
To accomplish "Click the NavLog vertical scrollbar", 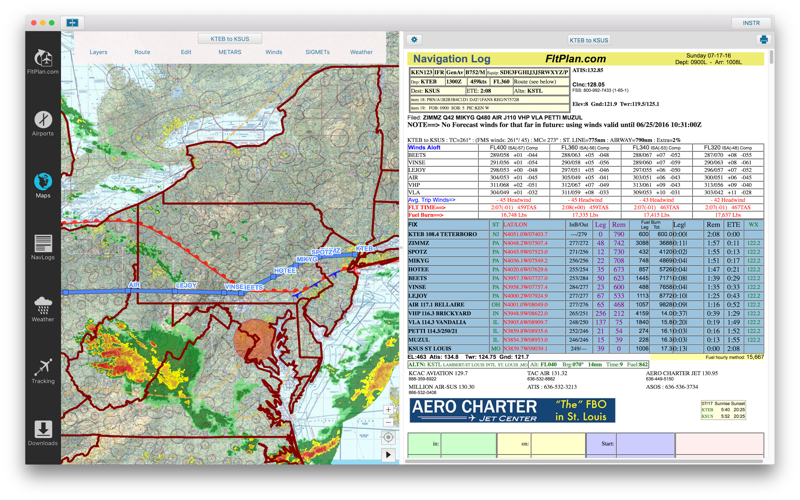I will pyautogui.click(x=771, y=57).
